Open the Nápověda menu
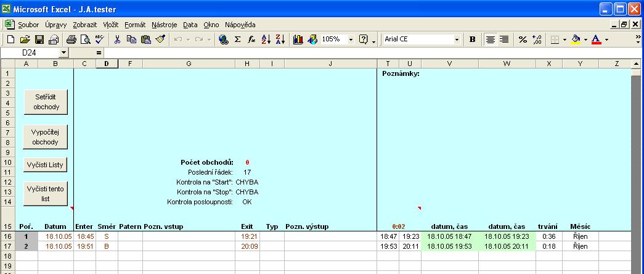The image size is (644, 274). (240, 25)
